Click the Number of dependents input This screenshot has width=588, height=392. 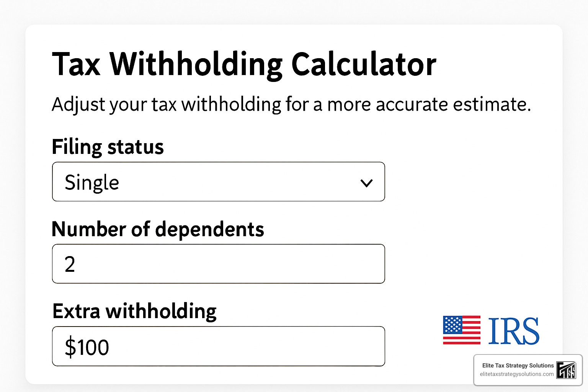click(218, 264)
